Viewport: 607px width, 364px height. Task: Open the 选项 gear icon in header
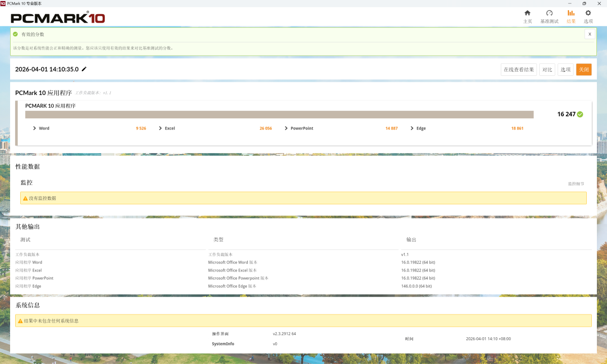click(588, 13)
